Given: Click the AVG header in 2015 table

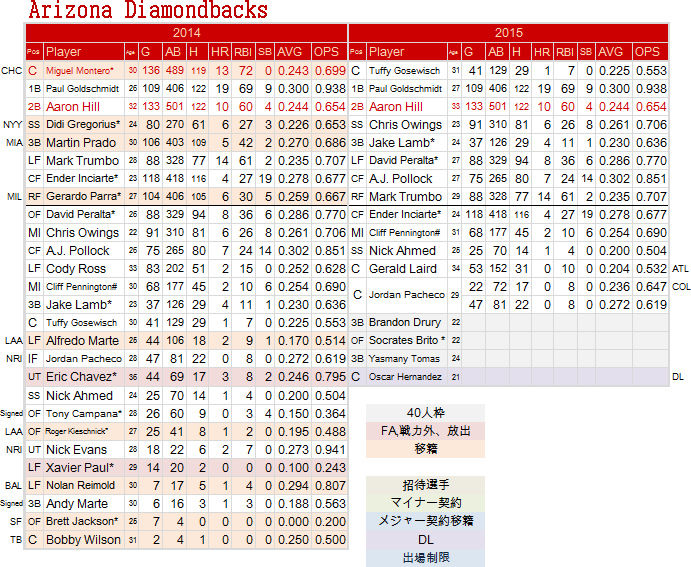Looking at the screenshot, I should coord(613,52).
